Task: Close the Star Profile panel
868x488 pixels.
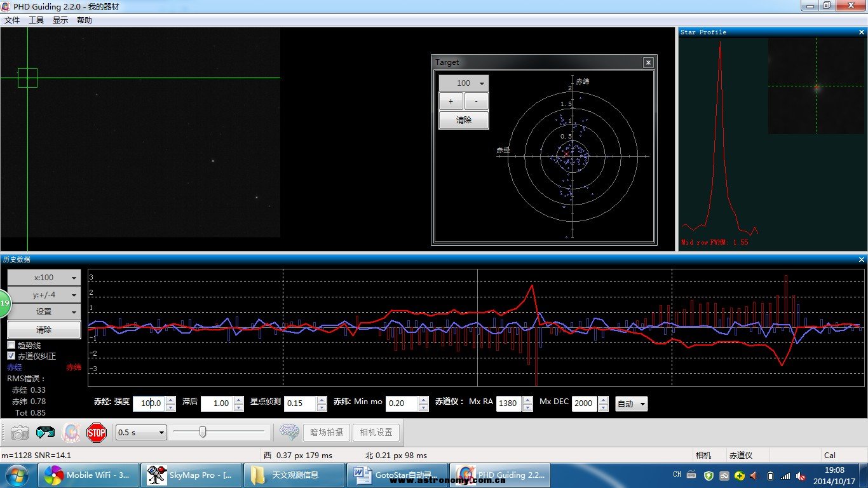Action: coord(862,32)
